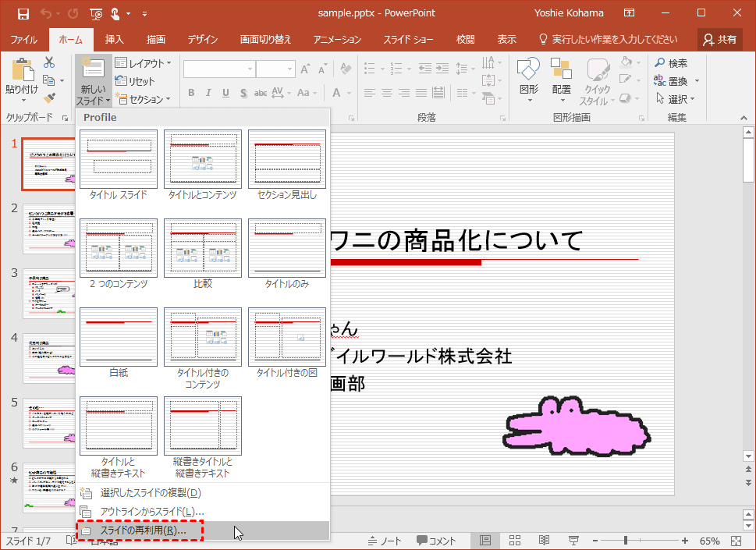Click the 共有 share button
756x550 pixels.
point(719,39)
